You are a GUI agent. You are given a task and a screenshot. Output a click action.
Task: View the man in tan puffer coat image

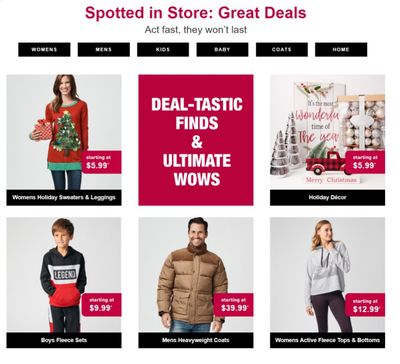coord(196,275)
